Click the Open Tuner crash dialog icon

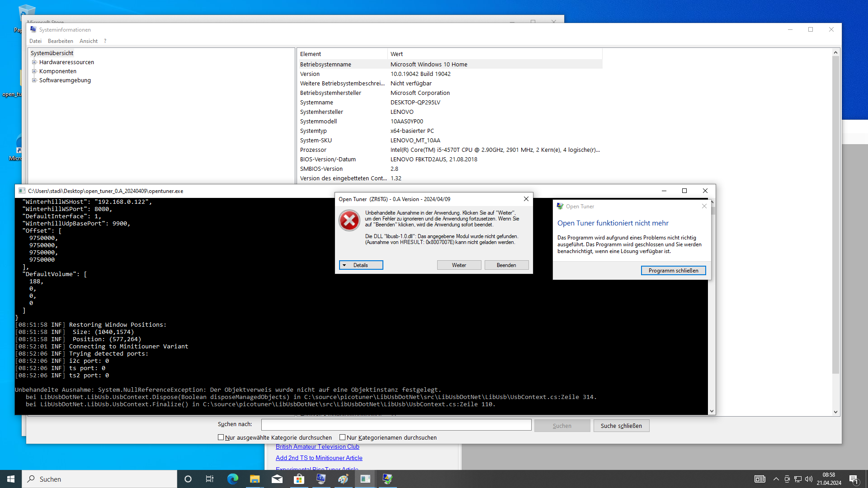point(560,206)
